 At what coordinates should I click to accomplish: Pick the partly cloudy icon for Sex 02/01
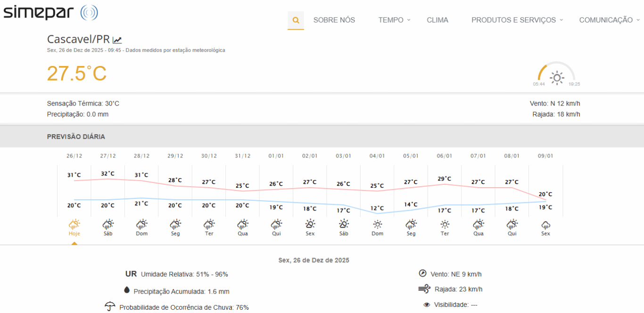(x=310, y=224)
